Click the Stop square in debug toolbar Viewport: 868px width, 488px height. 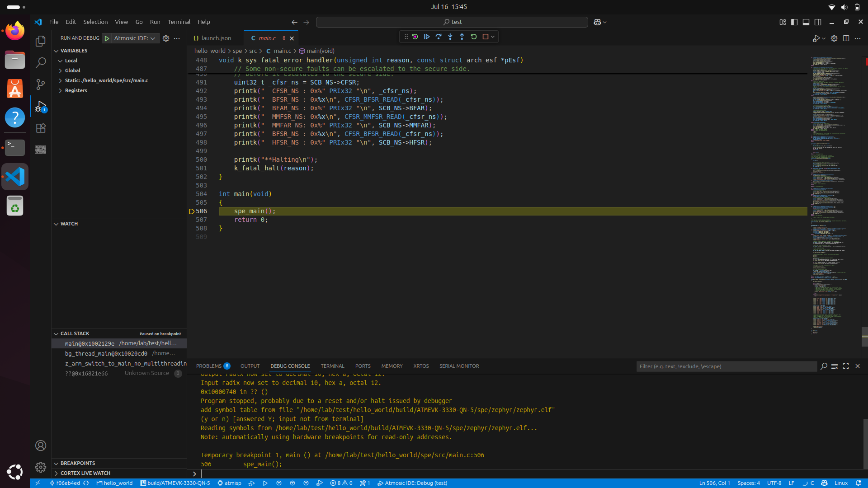pyautogui.click(x=486, y=37)
